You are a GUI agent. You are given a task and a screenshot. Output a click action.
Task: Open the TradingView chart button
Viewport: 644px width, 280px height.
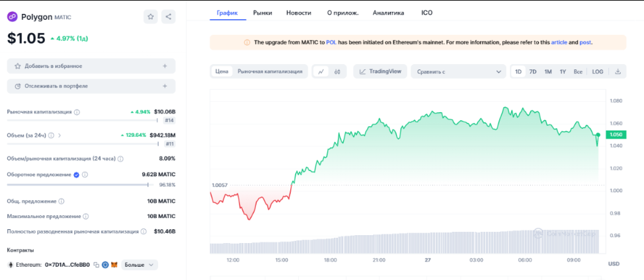tap(380, 71)
